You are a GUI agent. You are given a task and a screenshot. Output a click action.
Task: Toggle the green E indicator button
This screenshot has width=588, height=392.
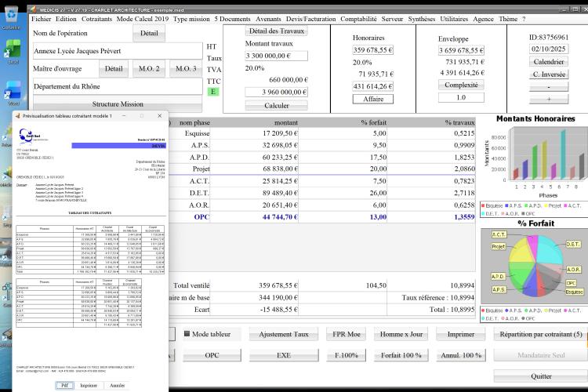pyautogui.click(x=213, y=92)
